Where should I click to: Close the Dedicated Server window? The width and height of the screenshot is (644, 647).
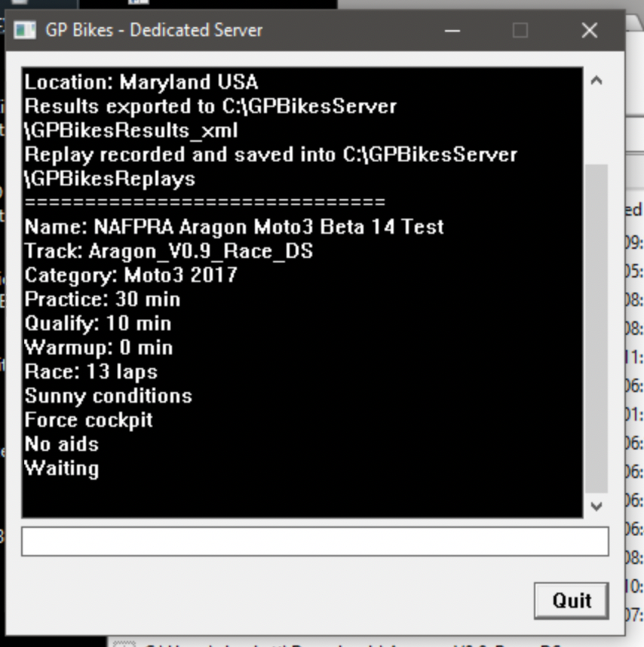point(589,30)
